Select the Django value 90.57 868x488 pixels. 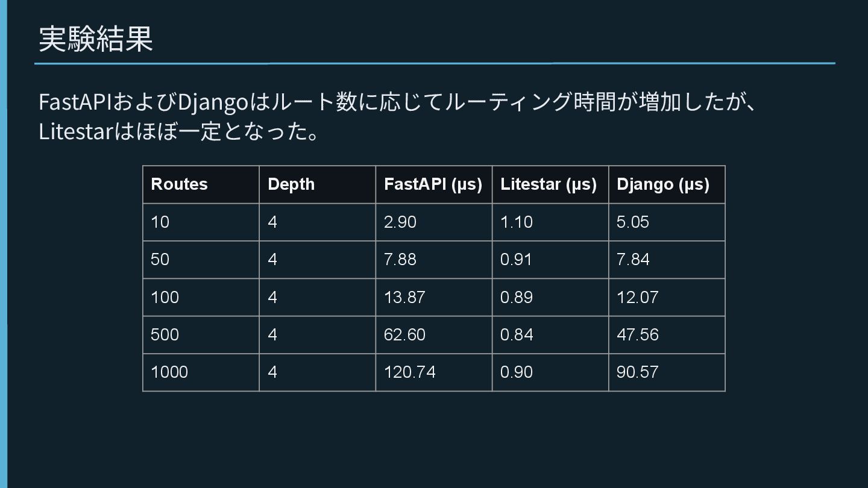click(x=637, y=372)
